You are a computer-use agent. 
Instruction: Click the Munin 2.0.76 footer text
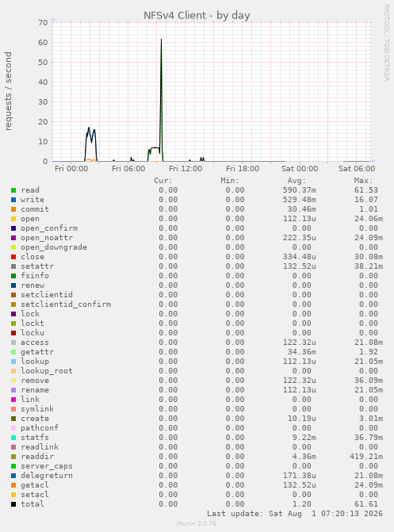(x=197, y=523)
